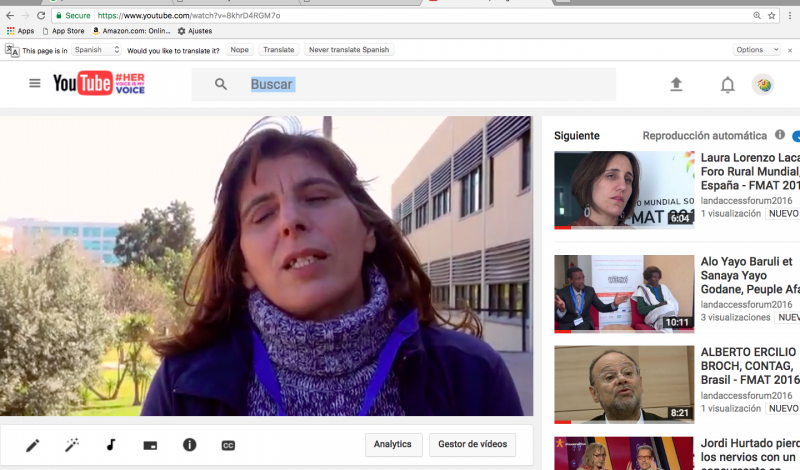Open the user account avatar menu

762,85
